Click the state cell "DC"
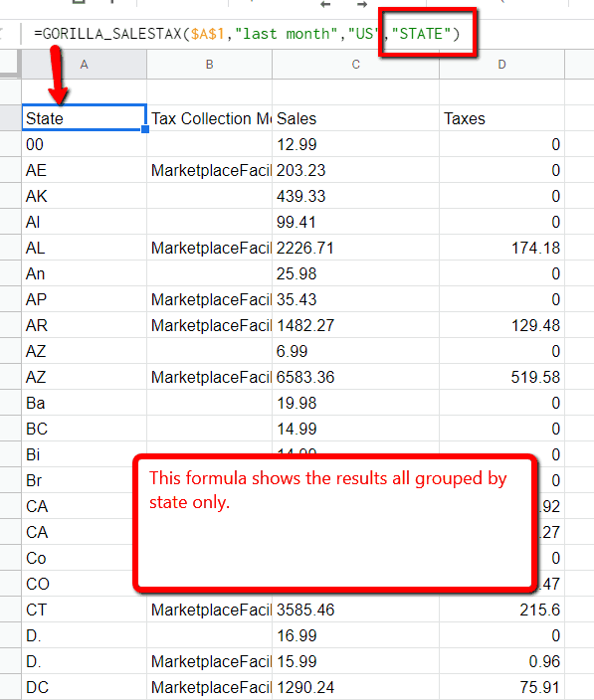Viewport: 594px width, 700px height. 84,687
